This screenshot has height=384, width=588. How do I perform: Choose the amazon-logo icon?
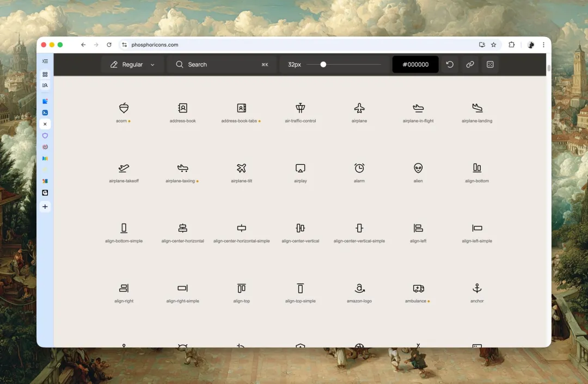coord(359,288)
